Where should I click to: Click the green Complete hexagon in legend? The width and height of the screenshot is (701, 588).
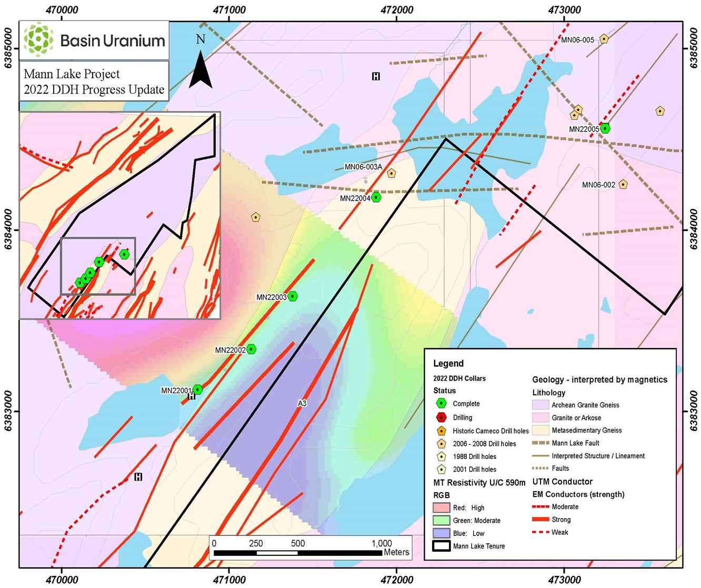[442, 404]
